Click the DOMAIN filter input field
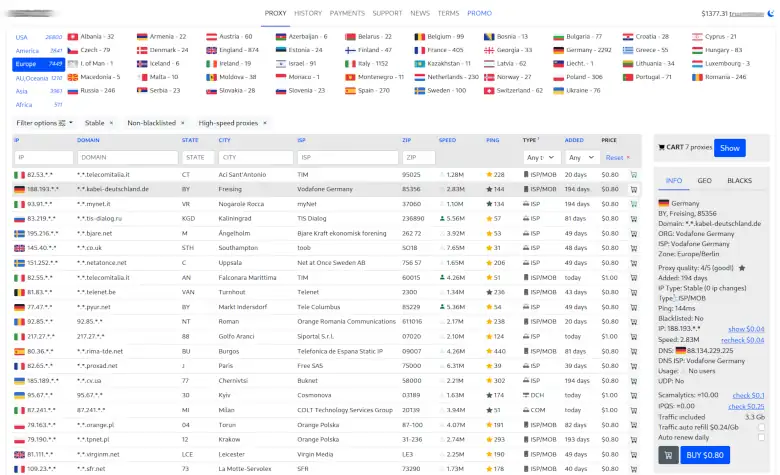 (126, 157)
